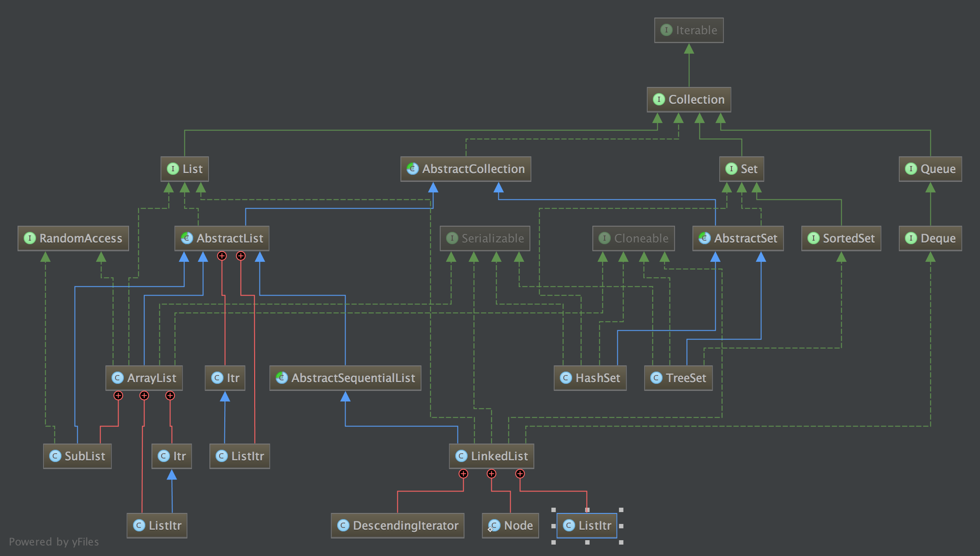Viewport: 980px width, 556px height.
Task: Select the List interface node
Action: 184,169
